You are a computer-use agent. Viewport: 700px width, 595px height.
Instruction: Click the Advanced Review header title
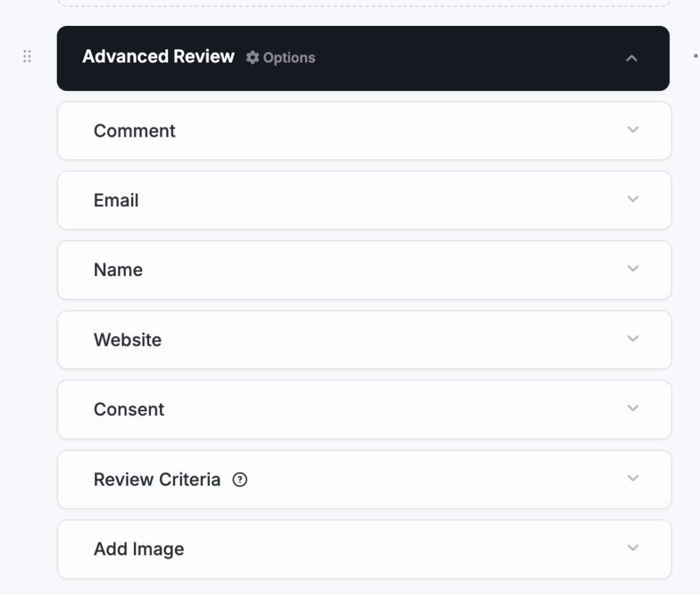[x=158, y=57]
